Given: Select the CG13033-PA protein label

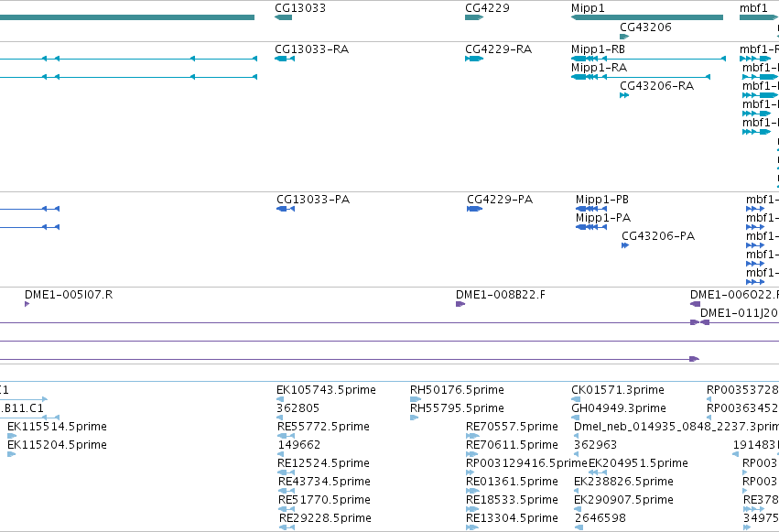Looking at the screenshot, I should (313, 200).
